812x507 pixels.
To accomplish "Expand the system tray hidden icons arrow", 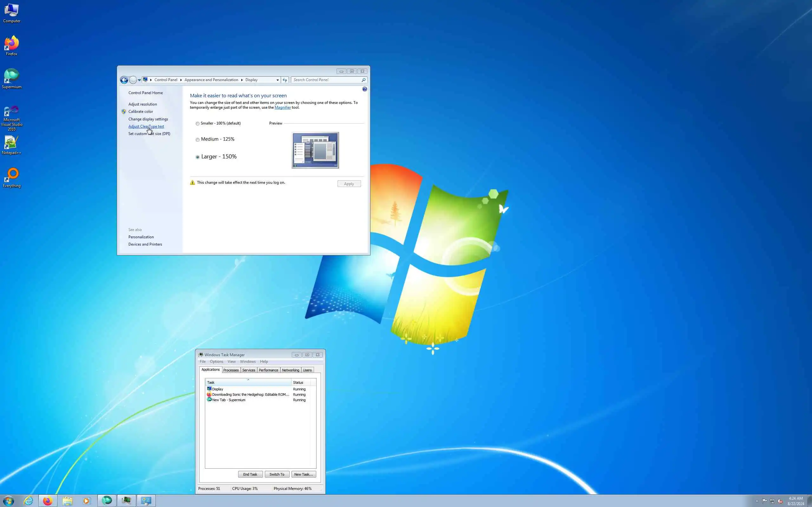I will tap(757, 501).
